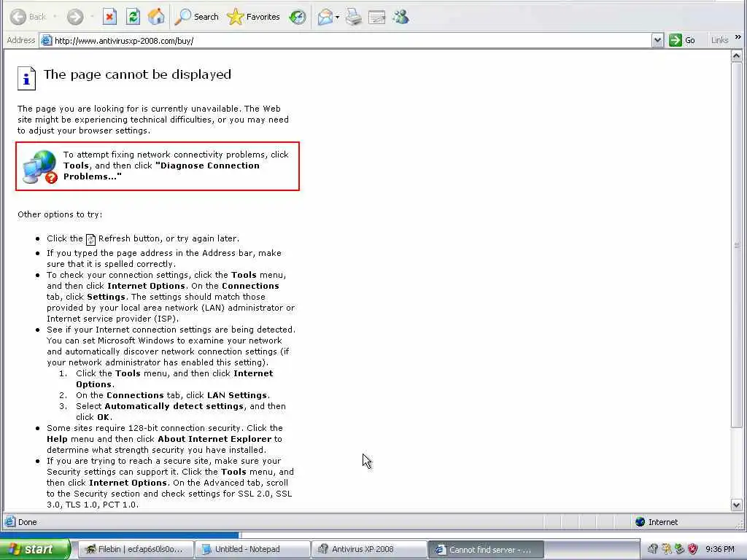This screenshot has width=747, height=560.
Task: Click the scrollbar up arrow
Action: [x=736, y=55]
